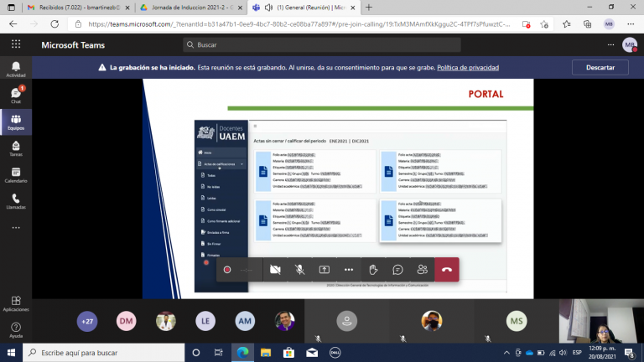Viewport: 644px width, 362px height.
Task: Close the Recibidos Gmail tab
Action: coord(127,8)
